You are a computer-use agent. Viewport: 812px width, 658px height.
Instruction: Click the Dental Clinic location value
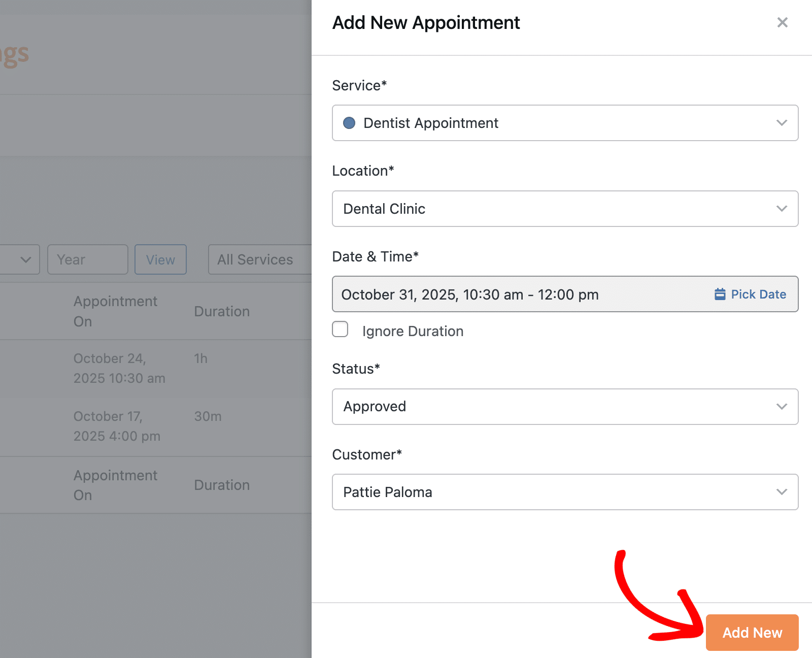[384, 209]
